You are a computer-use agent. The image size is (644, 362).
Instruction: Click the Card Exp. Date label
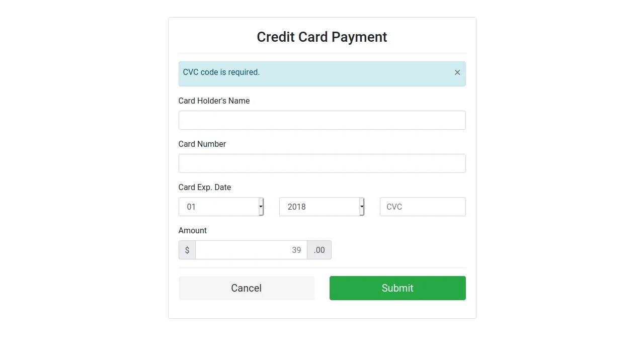(x=204, y=187)
